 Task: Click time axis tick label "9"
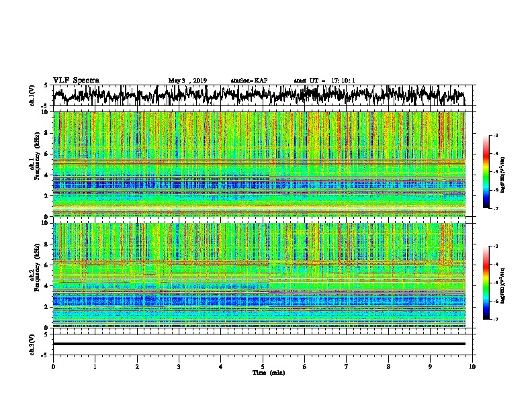[x=430, y=367]
